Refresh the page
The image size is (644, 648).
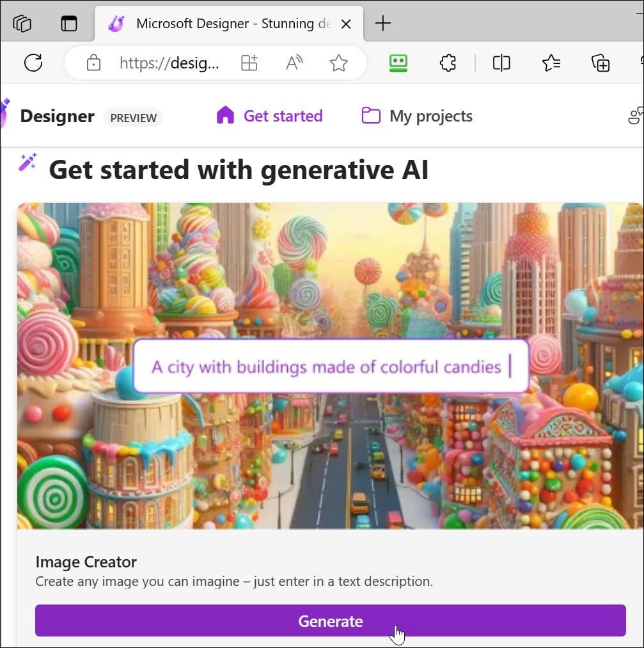[33, 63]
